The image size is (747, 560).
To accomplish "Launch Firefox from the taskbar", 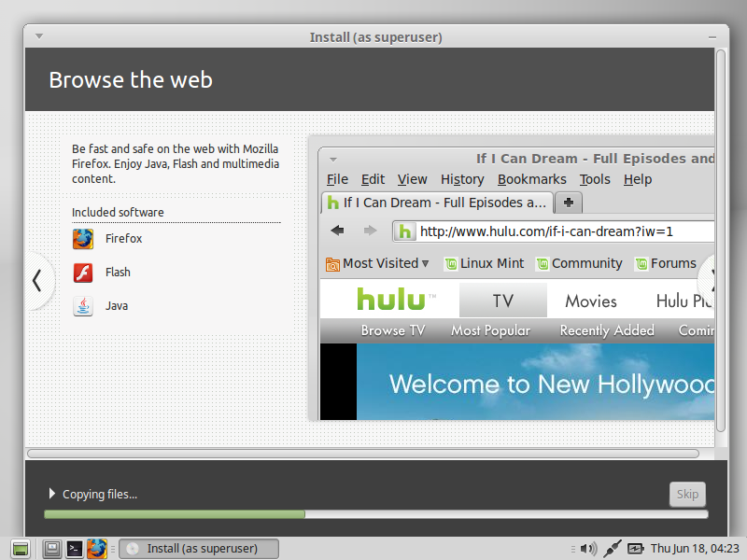I will pos(97,549).
